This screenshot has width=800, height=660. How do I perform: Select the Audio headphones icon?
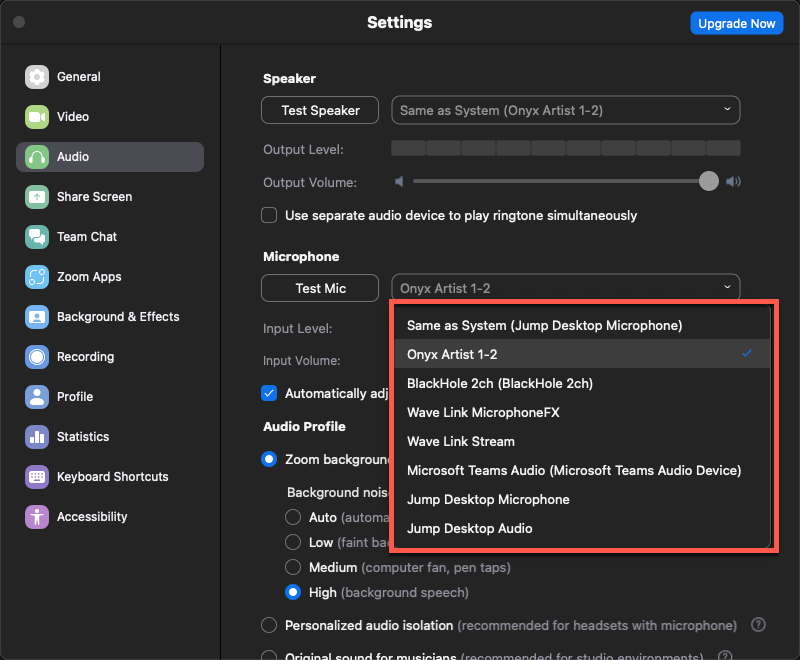37,157
